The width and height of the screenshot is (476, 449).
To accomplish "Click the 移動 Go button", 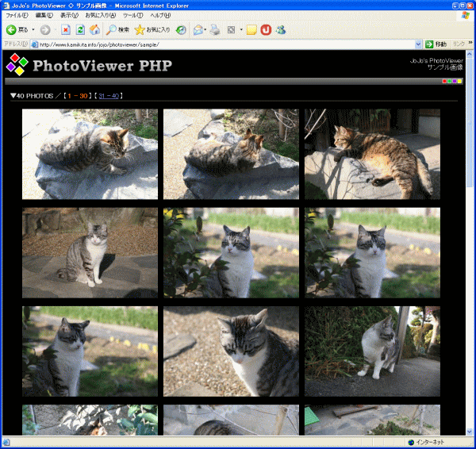I will tap(436, 44).
